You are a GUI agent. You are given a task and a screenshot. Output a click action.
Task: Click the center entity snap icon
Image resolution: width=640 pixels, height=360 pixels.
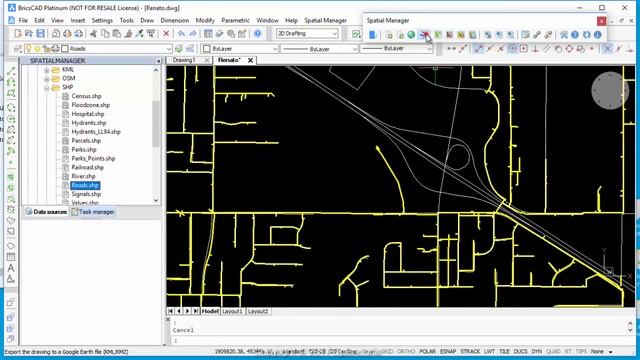pos(512,49)
